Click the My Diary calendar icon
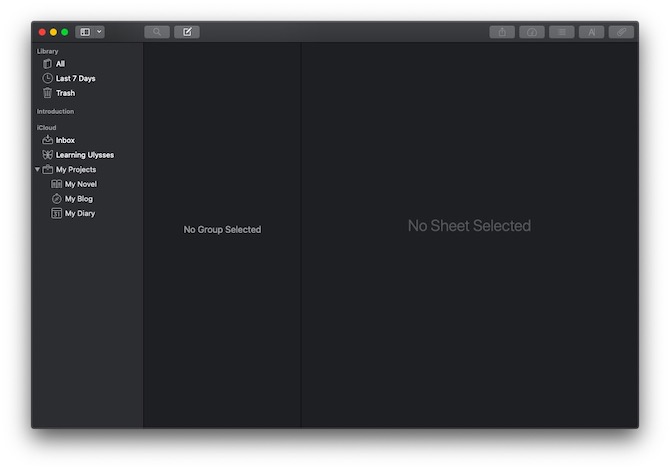Viewport: 670px width, 470px height. point(56,213)
